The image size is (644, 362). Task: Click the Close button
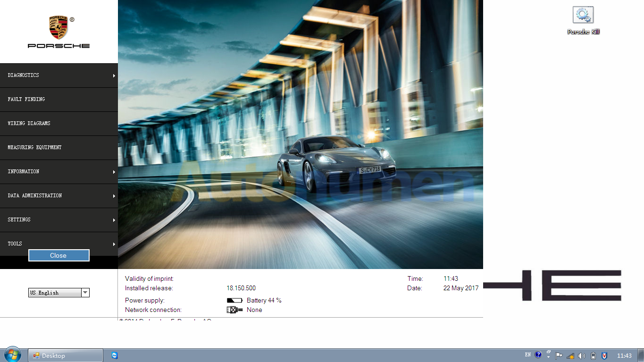pyautogui.click(x=59, y=255)
